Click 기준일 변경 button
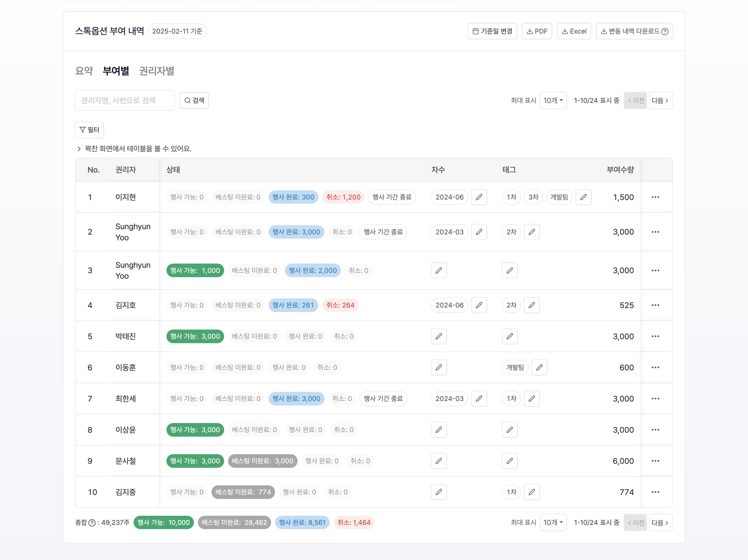This screenshot has height=560, width=748. point(492,31)
